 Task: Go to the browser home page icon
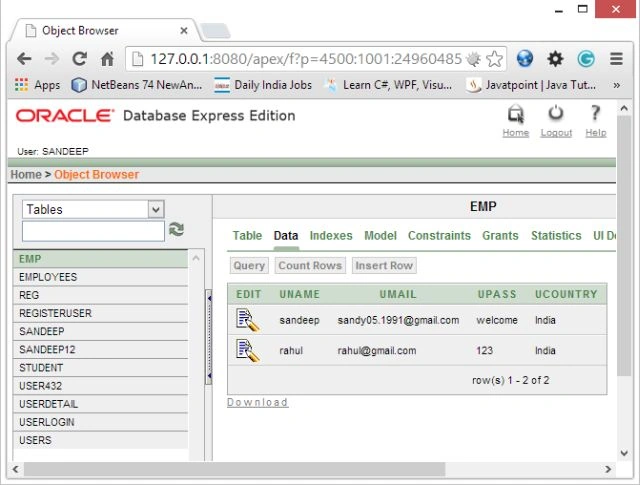point(107,59)
